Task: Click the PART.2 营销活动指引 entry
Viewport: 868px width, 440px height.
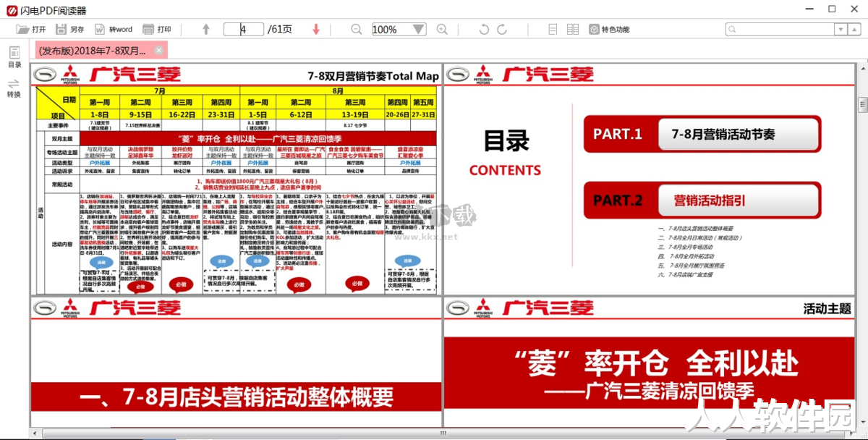Action: coord(702,200)
